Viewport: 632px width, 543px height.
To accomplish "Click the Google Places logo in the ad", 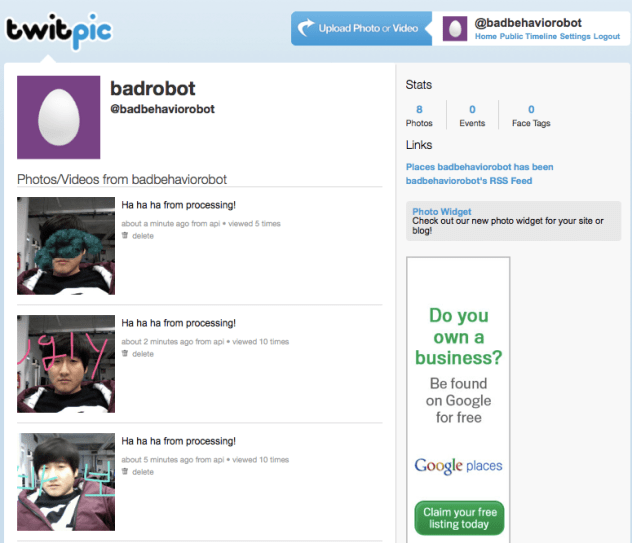I will [x=458, y=466].
